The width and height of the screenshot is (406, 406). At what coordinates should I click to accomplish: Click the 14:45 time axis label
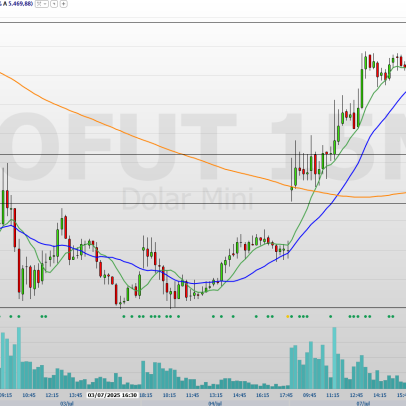[239, 395]
